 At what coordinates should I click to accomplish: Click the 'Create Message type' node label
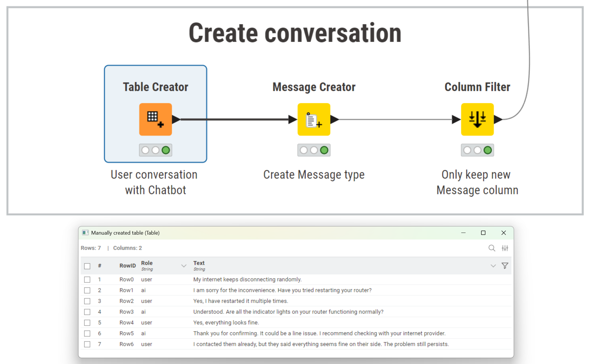pyautogui.click(x=314, y=175)
